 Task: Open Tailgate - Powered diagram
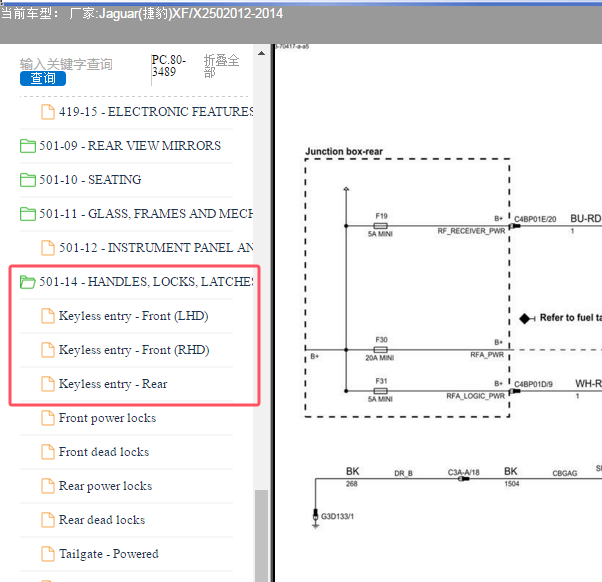109,554
